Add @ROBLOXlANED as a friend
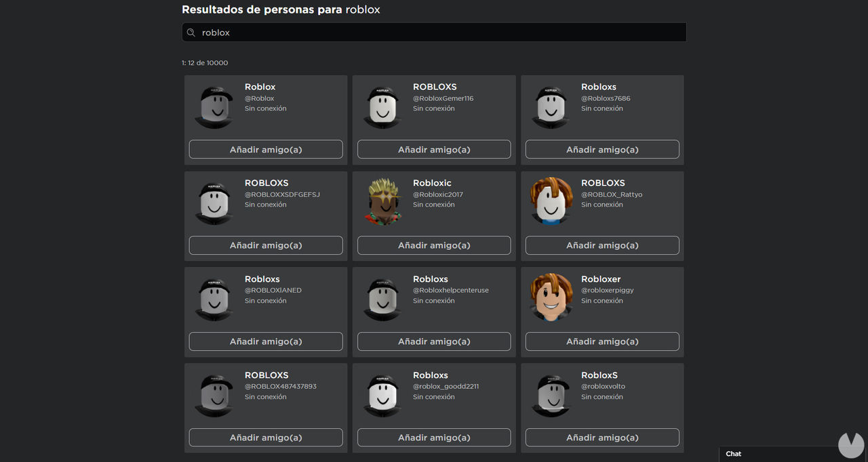The height and width of the screenshot is (462, 868). 266,341
